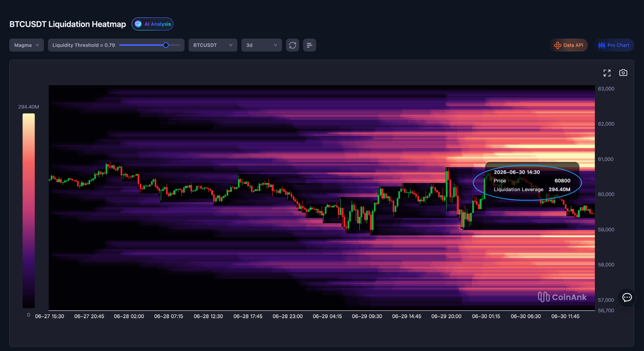Image resolution: width=644 pixels, height=351 pixels.
Task: Open the BTCUSDT symbol dropdown
Action: point(213,45)
